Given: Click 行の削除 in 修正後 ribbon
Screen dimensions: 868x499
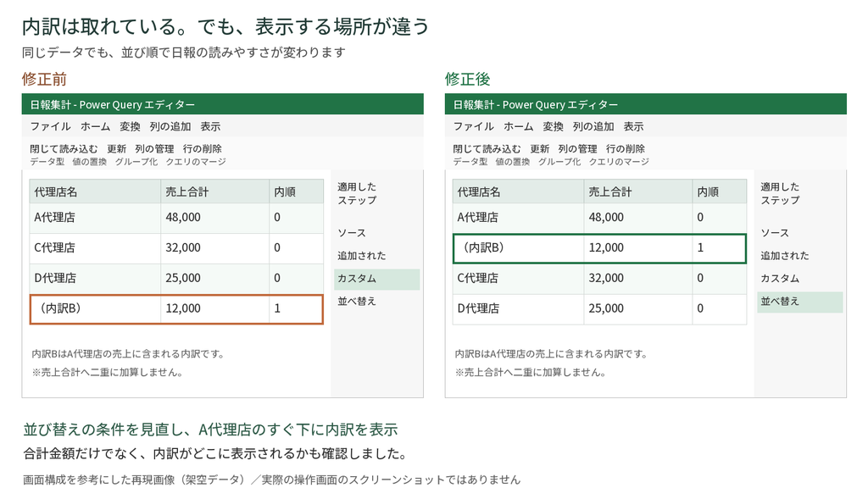Looking at the screenshot, I should 625,149.
